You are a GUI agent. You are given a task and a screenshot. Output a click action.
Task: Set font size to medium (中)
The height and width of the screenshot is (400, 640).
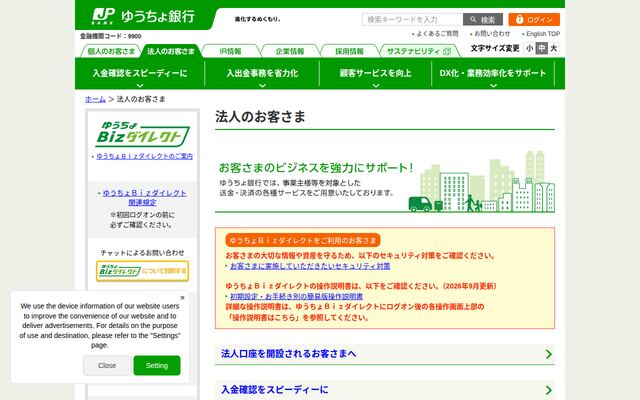click(x=541, y=48)
